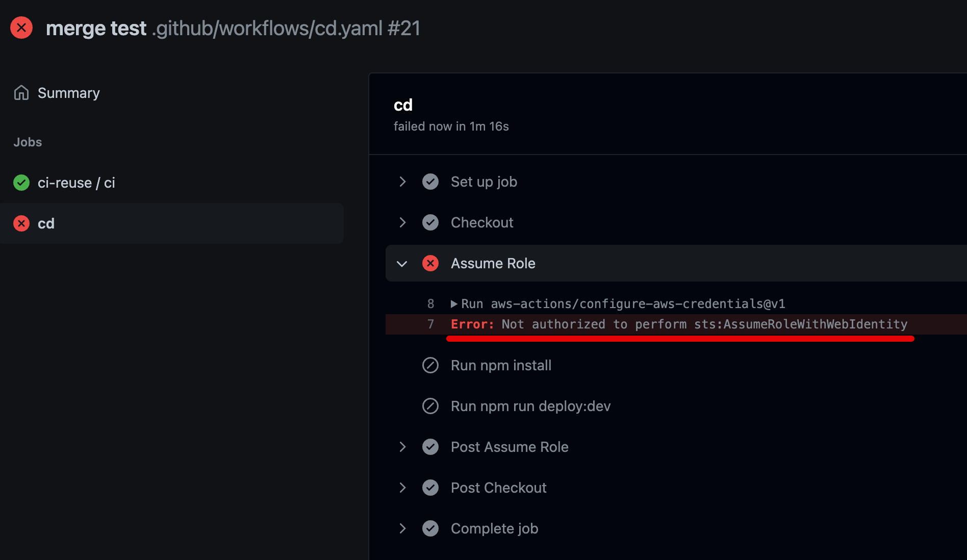Image resolution: width=967 pixels, height=560 pixels.
Task: Expand the Post Checkout step chevron
Action: tap(402, 488)
